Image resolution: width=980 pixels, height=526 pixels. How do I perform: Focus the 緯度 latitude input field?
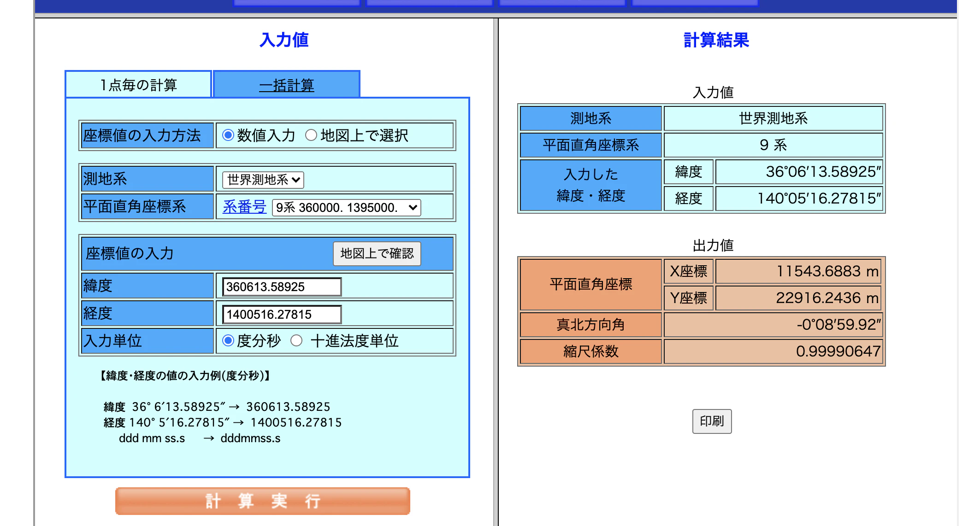click(282, 287)
